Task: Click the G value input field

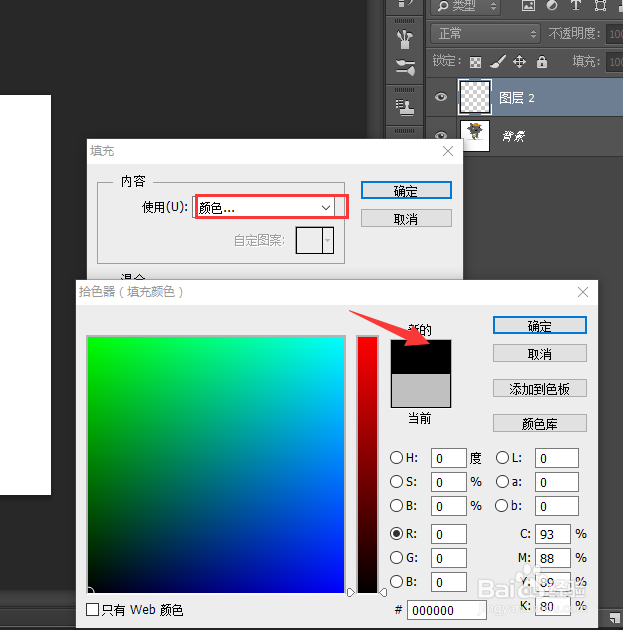Action: tap(449, 558)
